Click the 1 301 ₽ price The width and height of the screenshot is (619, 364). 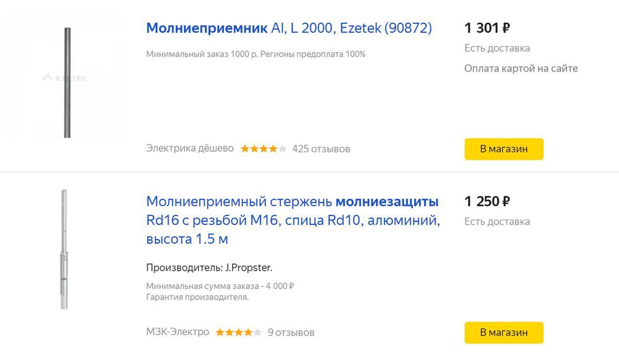coord(487,28)
